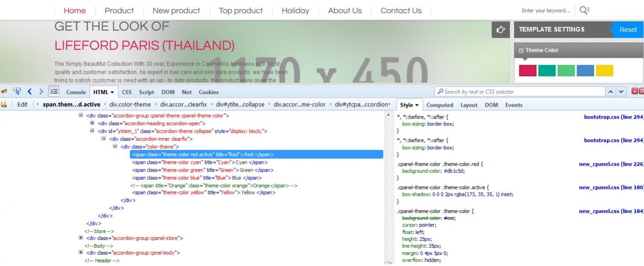
Task: Switch to the Cookies tab
Action: tap(208, 92)
